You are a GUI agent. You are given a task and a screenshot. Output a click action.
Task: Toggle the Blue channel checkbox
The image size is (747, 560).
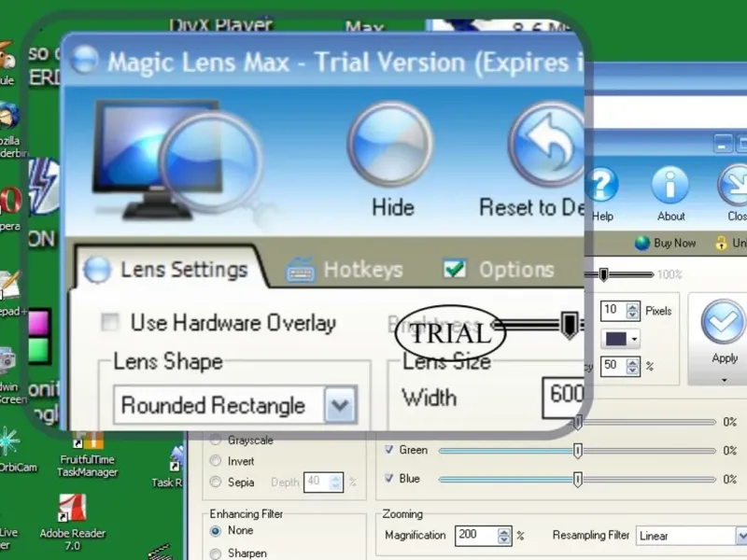tap(388, 478)
